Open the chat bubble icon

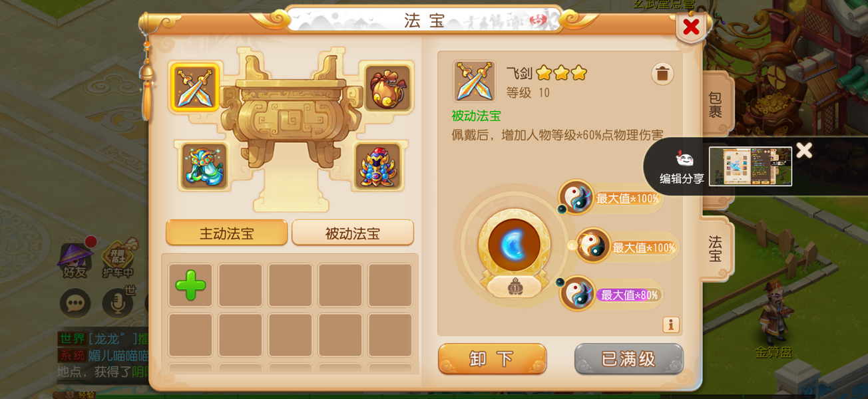tap(75, 303)
